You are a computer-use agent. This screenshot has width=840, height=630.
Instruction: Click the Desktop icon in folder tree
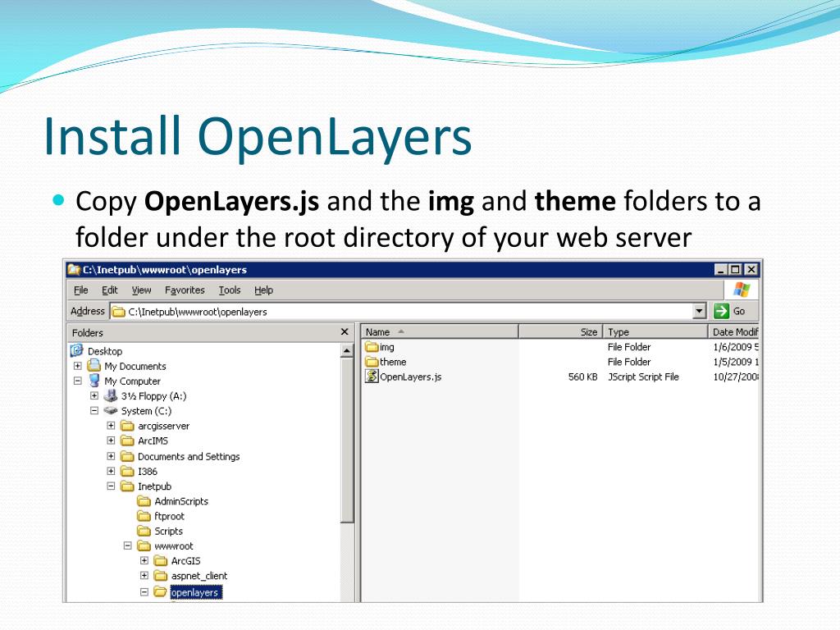[77, 351]
